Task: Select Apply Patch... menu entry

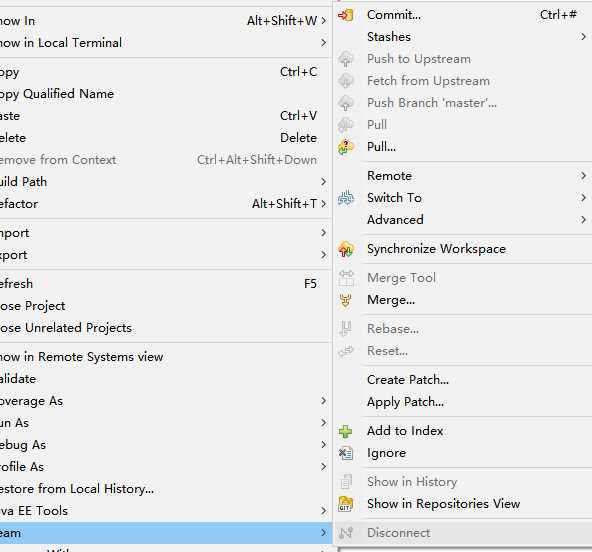Action: tap(405, 402)
